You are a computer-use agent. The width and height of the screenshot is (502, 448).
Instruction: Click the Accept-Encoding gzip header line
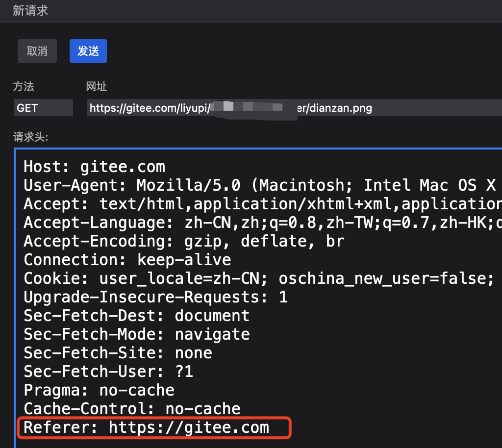coord(184,241)
